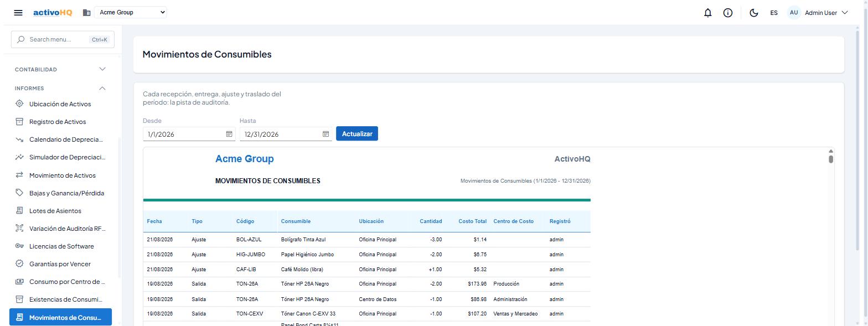Click the Lotes de Asientos icon
868x326 pixels.
[x=19, y=210]
